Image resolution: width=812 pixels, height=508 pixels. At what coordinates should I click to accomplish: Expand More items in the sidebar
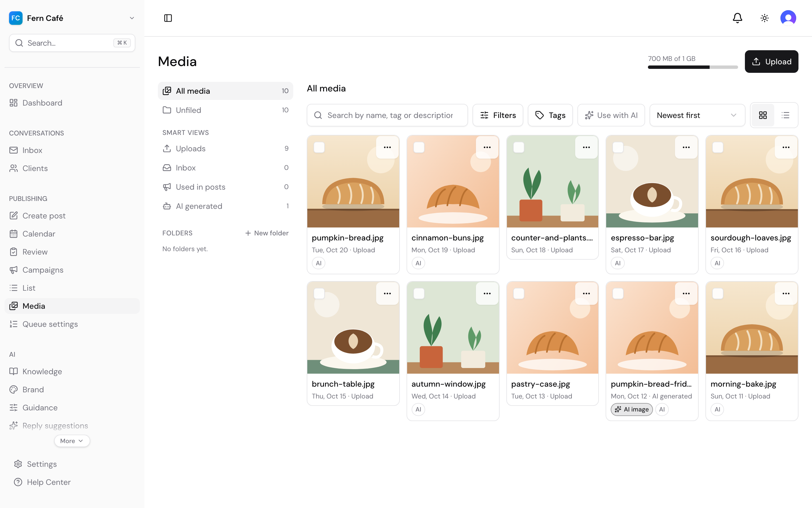coord(72,441)
